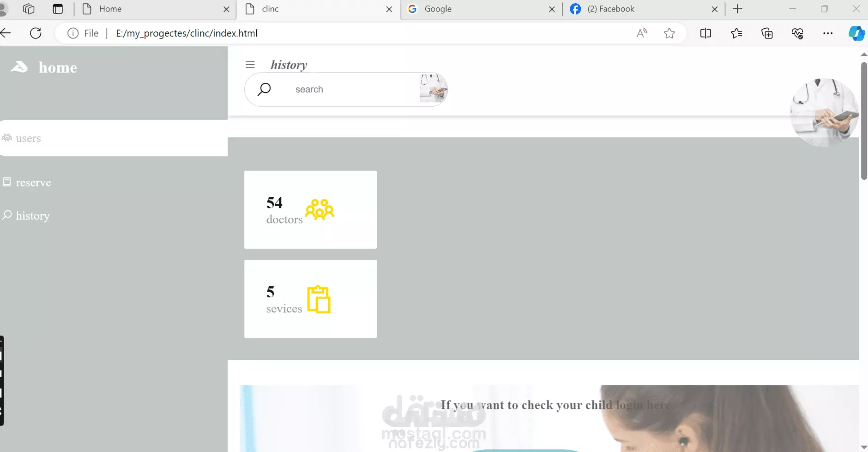This screenshot has height=452, width=868.
Task: Click the page vertical scrollbar thumb
Action: pos(864,121)
